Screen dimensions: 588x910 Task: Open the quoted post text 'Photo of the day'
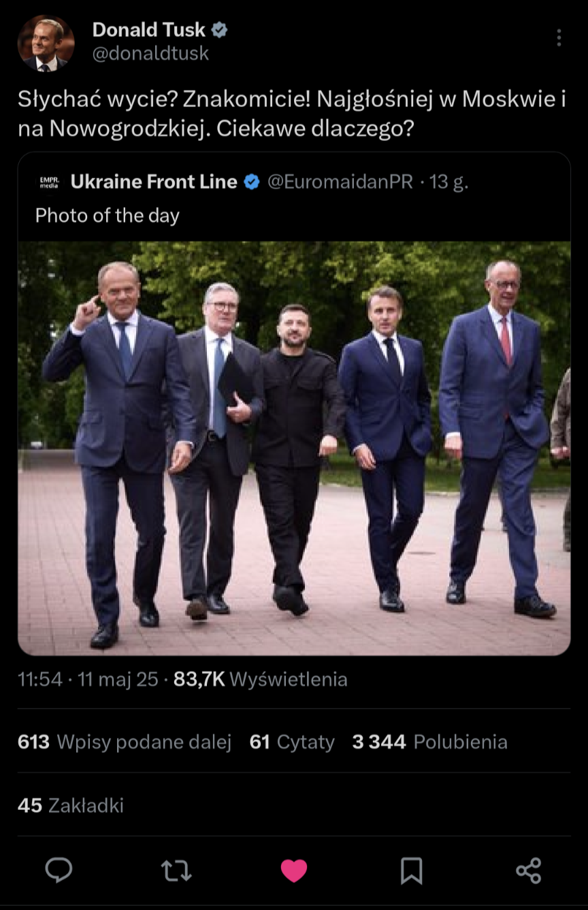108,216
